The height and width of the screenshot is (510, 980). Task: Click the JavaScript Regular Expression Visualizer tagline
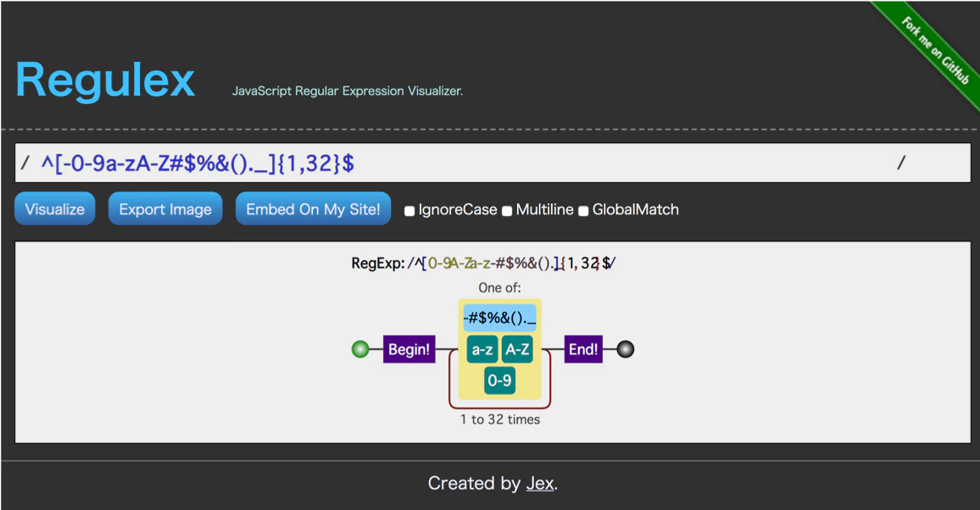[x=348, y=91]
